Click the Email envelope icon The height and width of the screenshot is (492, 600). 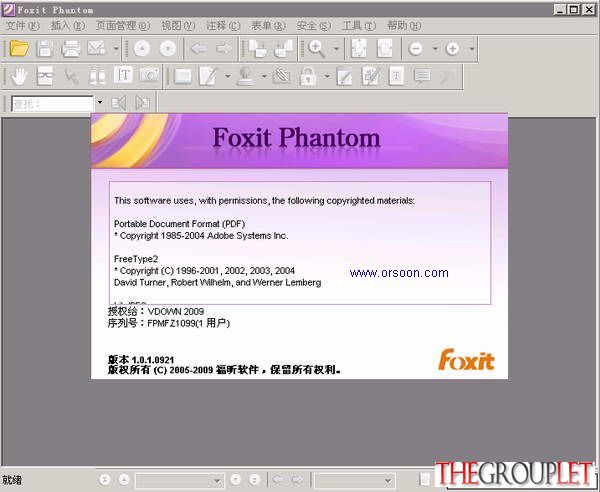click(96, 49)
